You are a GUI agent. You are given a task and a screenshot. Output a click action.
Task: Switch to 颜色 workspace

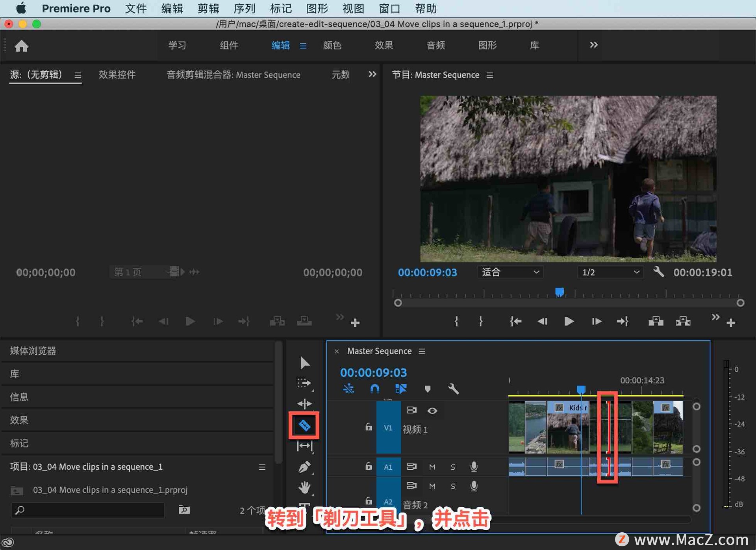pos(332,45)
